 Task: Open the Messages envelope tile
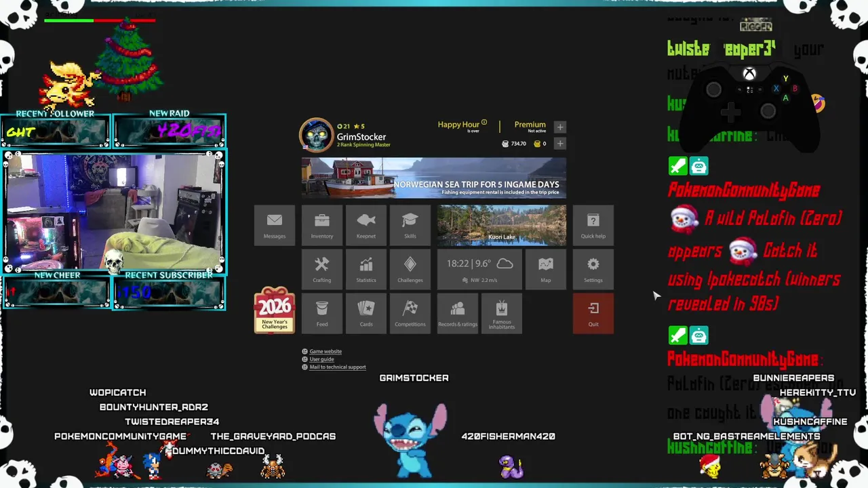click(x=275, y=226)
